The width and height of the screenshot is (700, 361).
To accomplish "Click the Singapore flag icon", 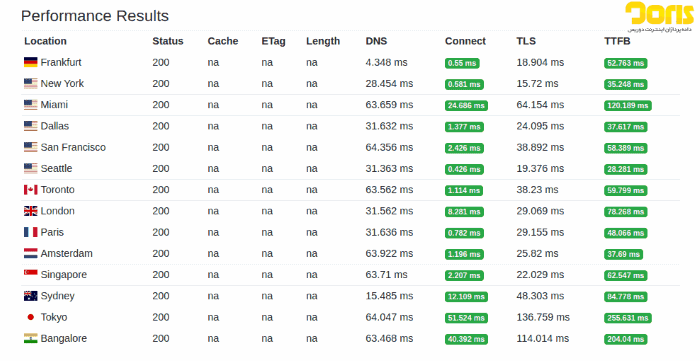I will (x=30, y=273).
